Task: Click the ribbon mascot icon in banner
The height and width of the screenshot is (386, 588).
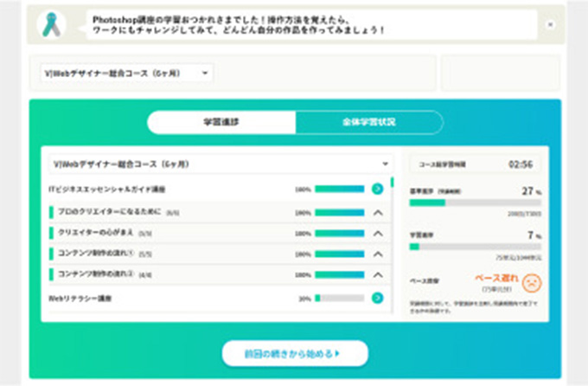Action: (x=54, y=24)
